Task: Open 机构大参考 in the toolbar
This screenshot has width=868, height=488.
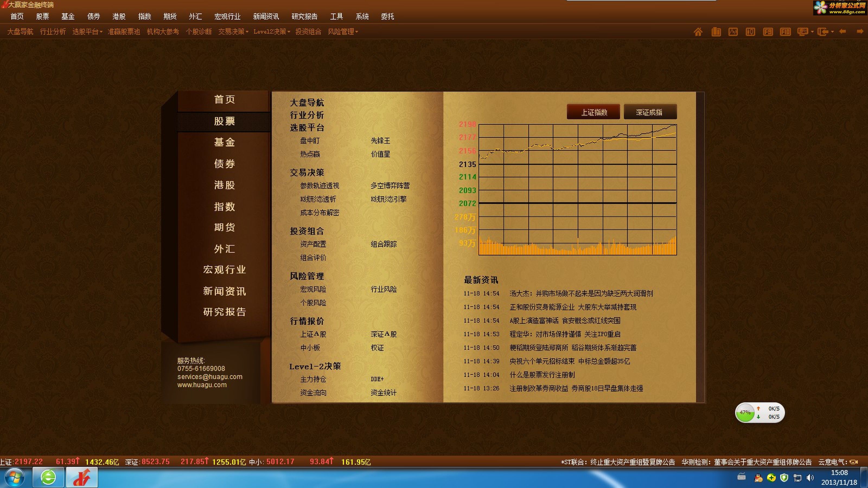Action: pyautogui.click(x=163, y=32)
